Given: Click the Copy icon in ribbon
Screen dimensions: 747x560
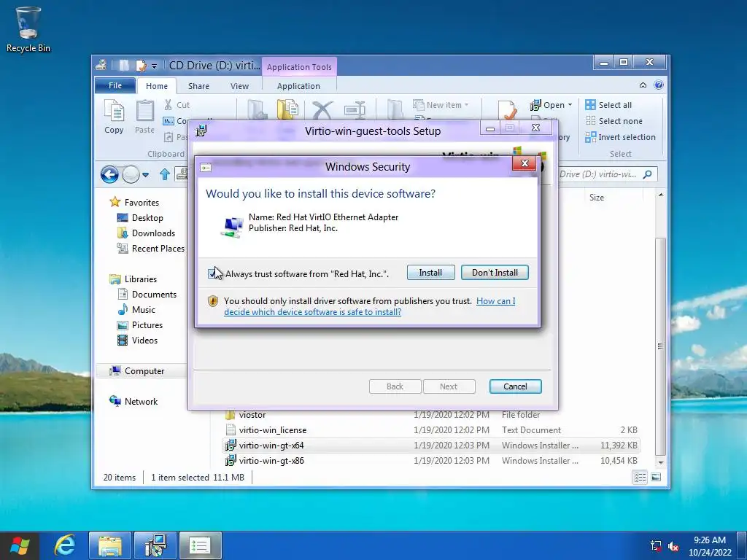Looking at the screenshot, I should click(x=114, y=117).
